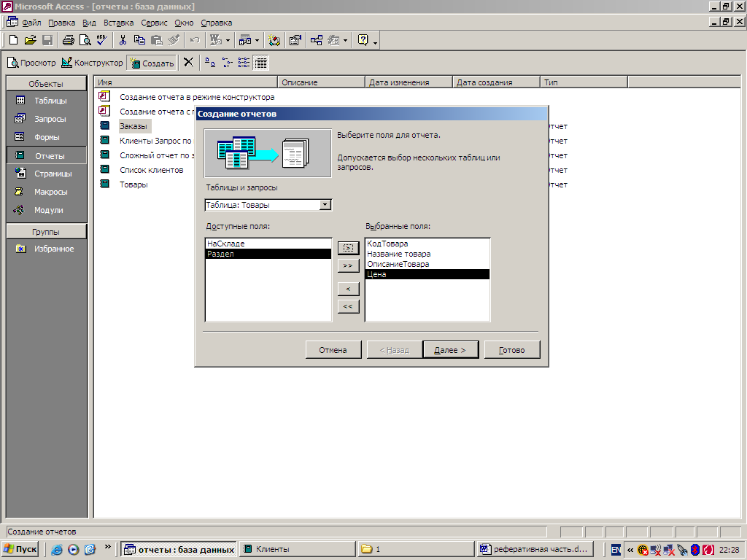
Task: Open a database with the folder icon
Action: 30,41
